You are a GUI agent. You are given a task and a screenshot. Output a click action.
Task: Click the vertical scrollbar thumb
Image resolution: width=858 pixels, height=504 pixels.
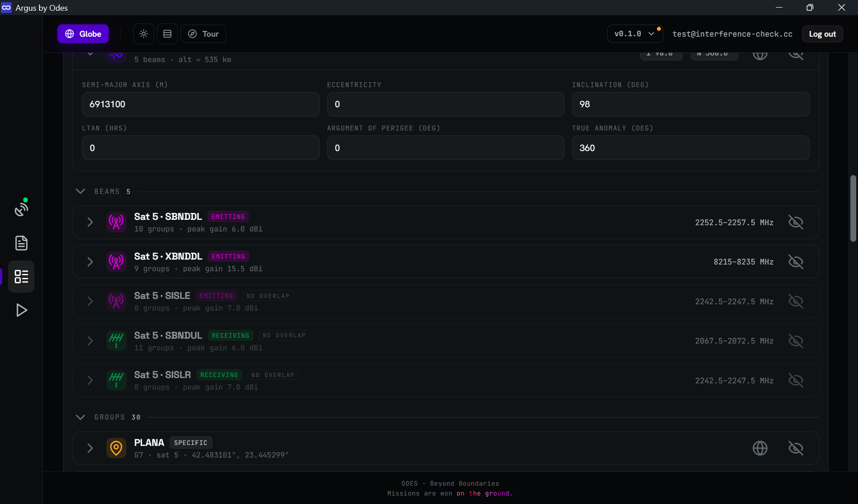853,209
